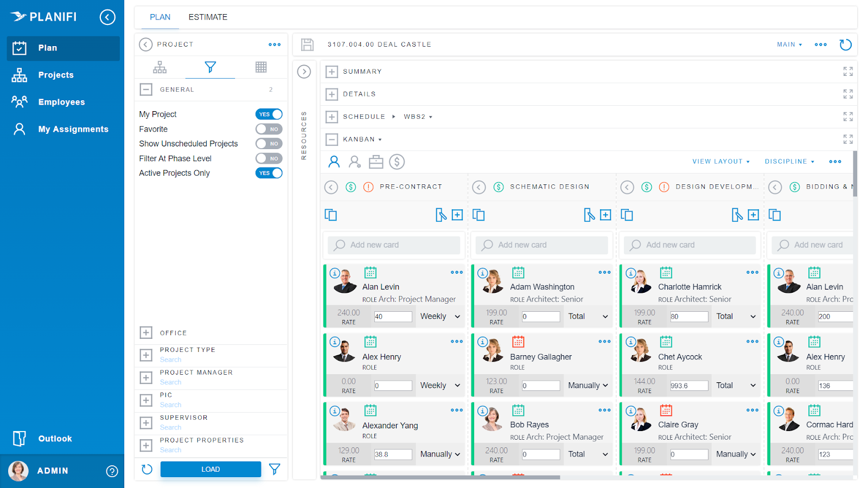Click the LOAD button

click(210, 469)
